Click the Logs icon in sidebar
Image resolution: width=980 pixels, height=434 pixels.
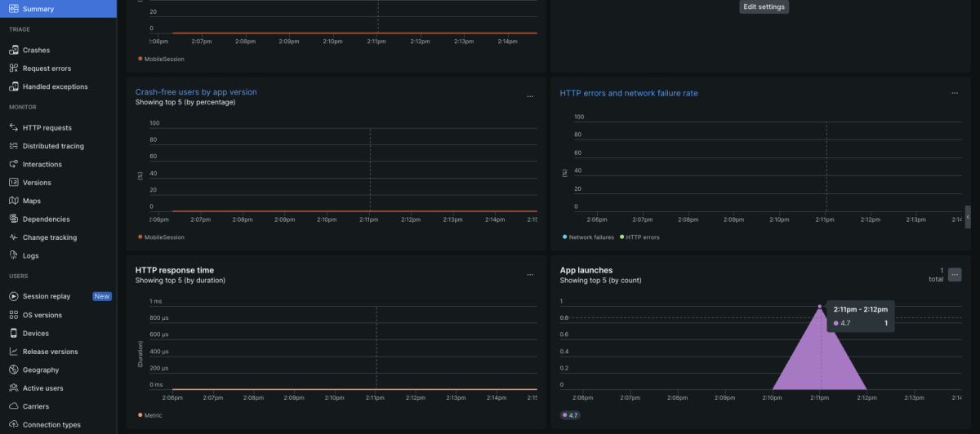[14, 255]
